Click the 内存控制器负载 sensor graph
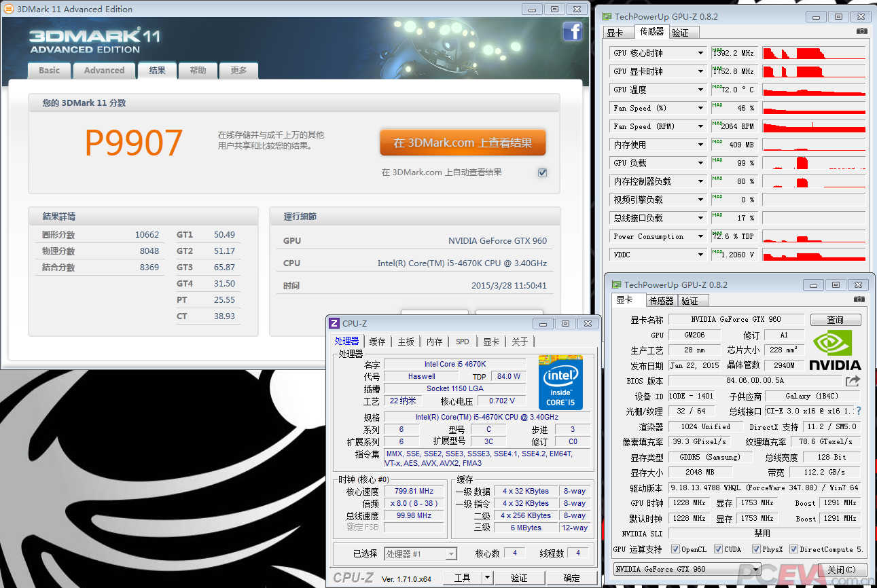Viewport: 877px width, 588px height. point(814,181)
